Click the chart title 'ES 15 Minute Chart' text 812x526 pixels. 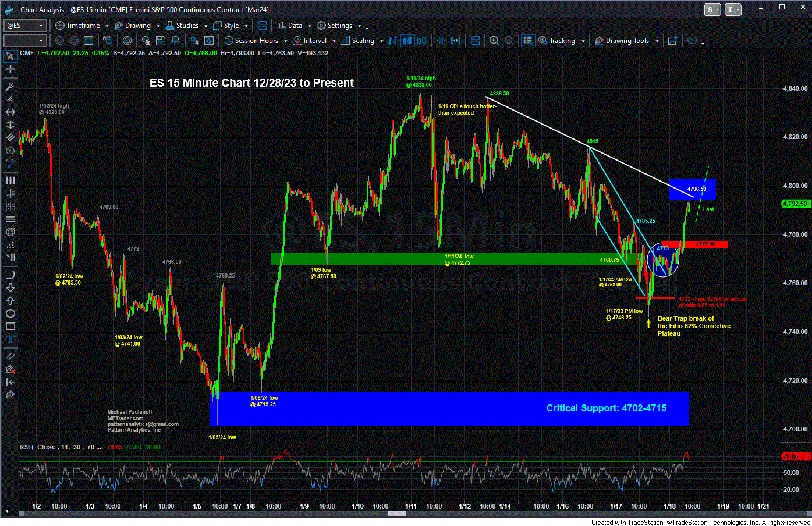[251, 83]
